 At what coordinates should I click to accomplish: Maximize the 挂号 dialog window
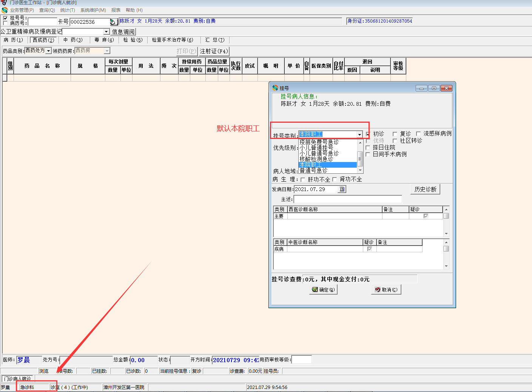[434, 88]
